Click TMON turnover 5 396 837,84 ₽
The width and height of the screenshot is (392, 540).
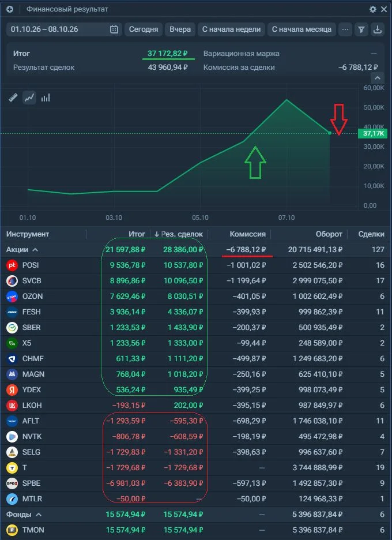pyautogui.click(x=317, y=530)
